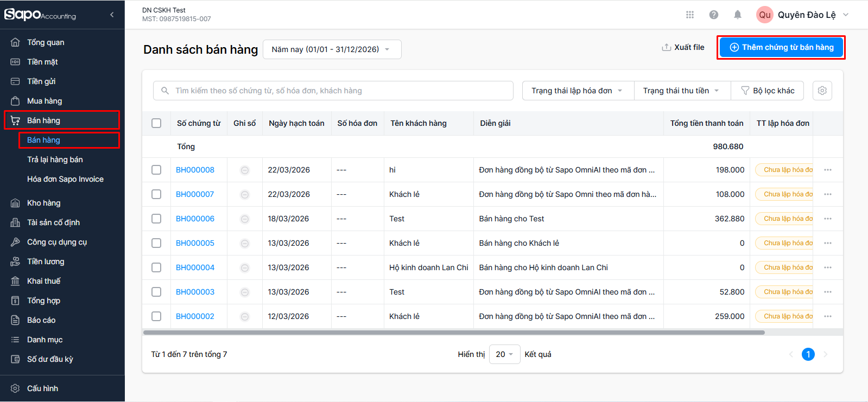The image size is (868, 402).
Task: Open the page size 20 dropdown
Action: (504, 354)
